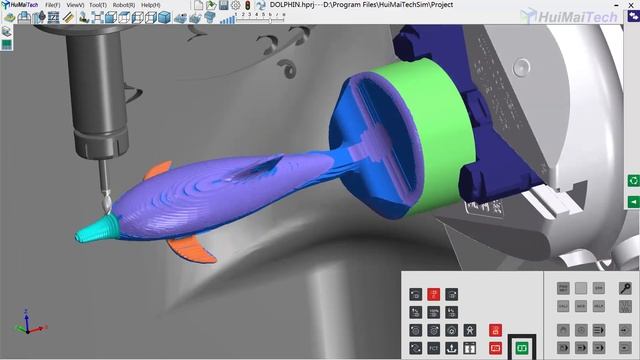The width and height of the screenshot is (640, 360).
Task: Click the red feed hold button beside the green start button
Action: [495, 348]
